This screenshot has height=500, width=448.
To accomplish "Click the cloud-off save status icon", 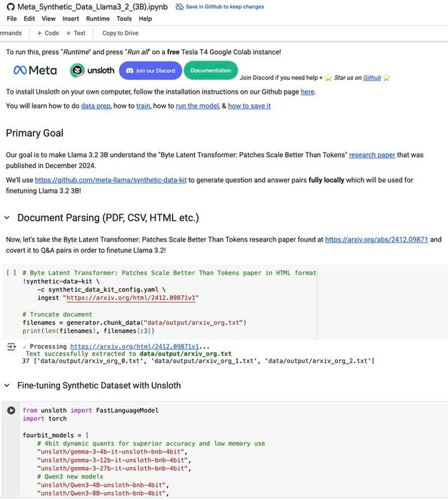I will [179, 6].
